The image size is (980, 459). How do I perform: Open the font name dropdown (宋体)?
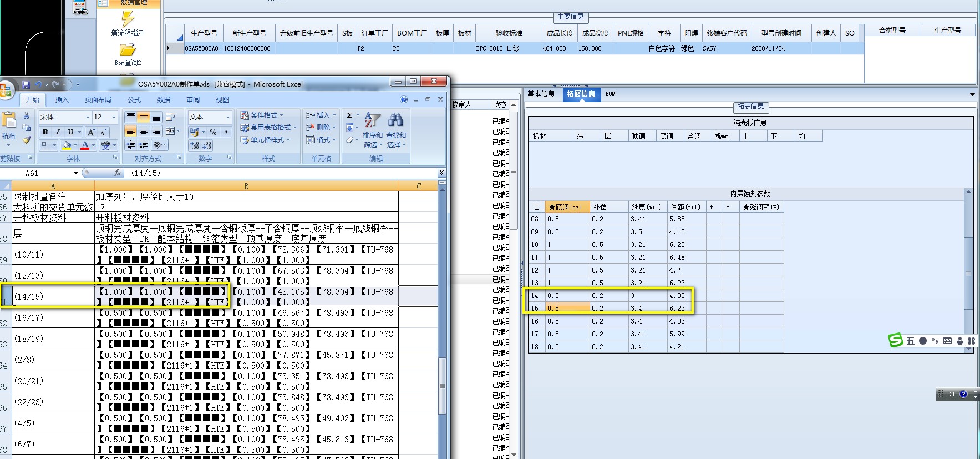[x=88, y=117]
